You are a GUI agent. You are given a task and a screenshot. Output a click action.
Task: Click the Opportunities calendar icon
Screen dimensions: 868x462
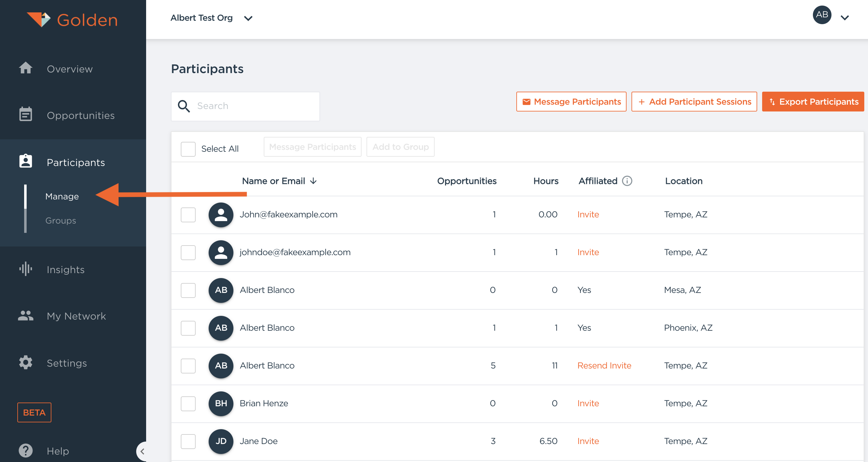[x=26, y=115]
